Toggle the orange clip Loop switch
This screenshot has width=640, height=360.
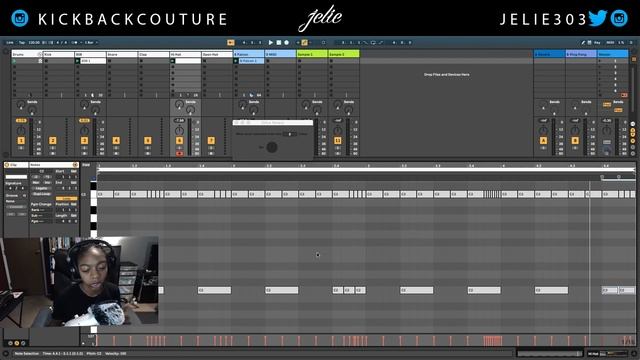click(x=66, y=199)
